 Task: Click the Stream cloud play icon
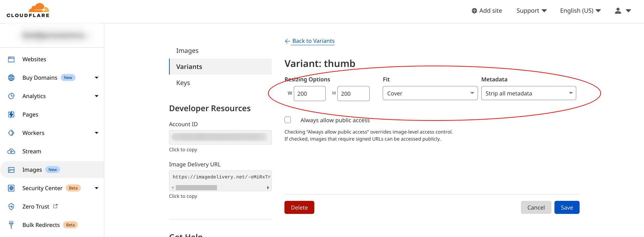[x=11, y=151]
